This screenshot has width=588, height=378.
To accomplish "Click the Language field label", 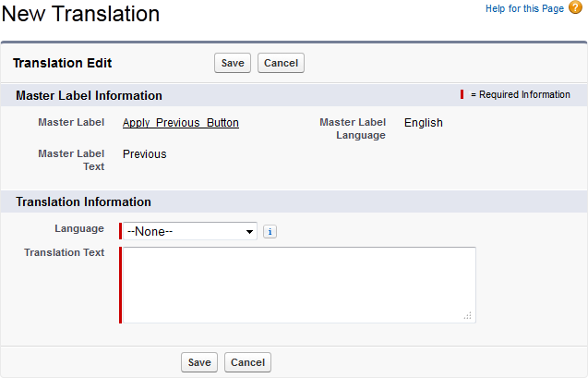I will tap(79, 227).
